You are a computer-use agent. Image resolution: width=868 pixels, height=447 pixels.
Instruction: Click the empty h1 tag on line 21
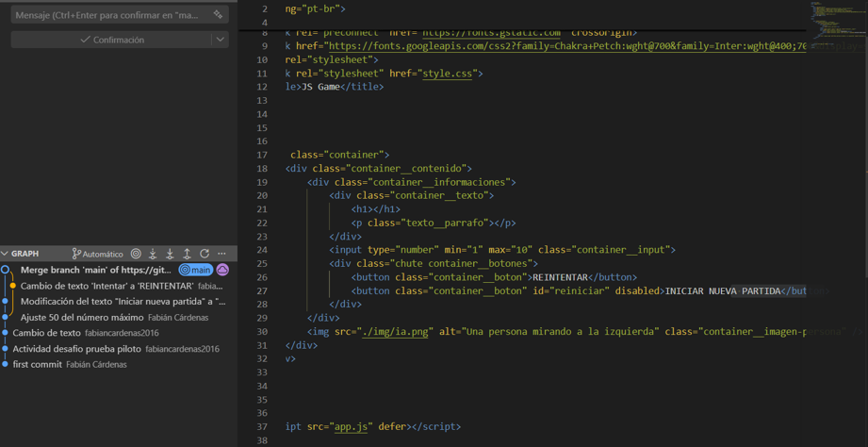(x=376, y=208)
